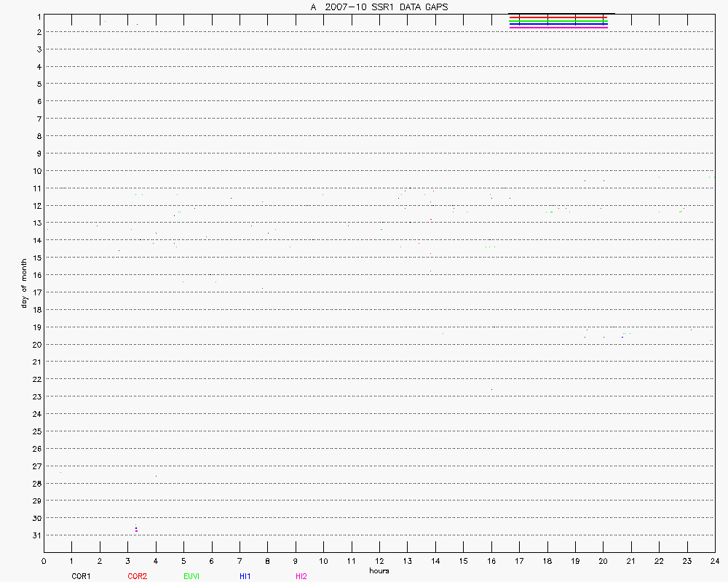Select hour 12 tick label
The height and width of the screenshot is (582, 728).
pyautogui.click(x=379, y=561)
